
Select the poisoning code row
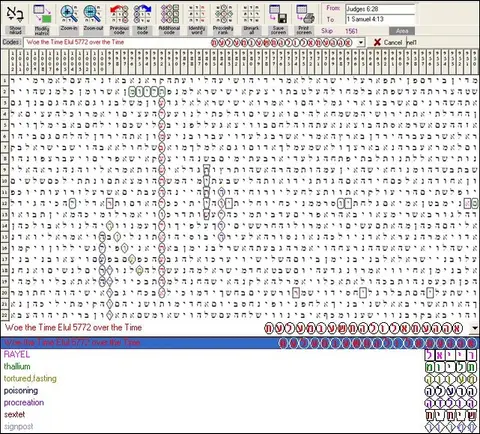pyautogui.click(x=240, y=391)
